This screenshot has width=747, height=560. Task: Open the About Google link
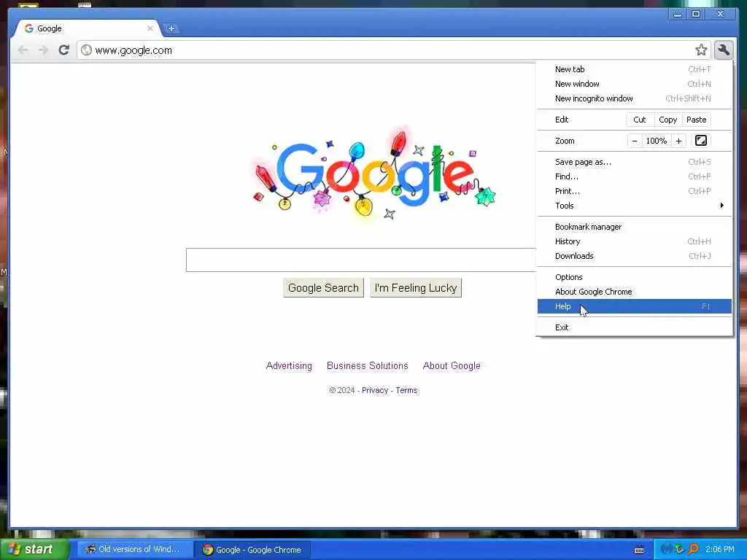(452, 366)
